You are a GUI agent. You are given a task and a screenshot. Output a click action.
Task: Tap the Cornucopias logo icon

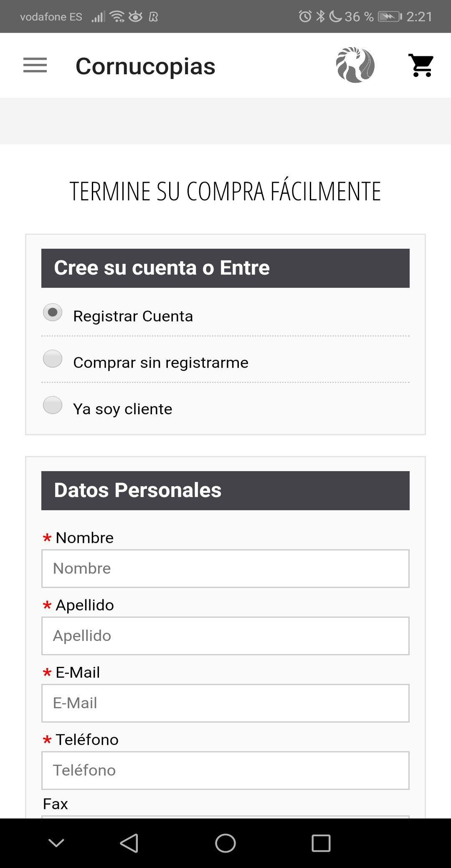355,65
